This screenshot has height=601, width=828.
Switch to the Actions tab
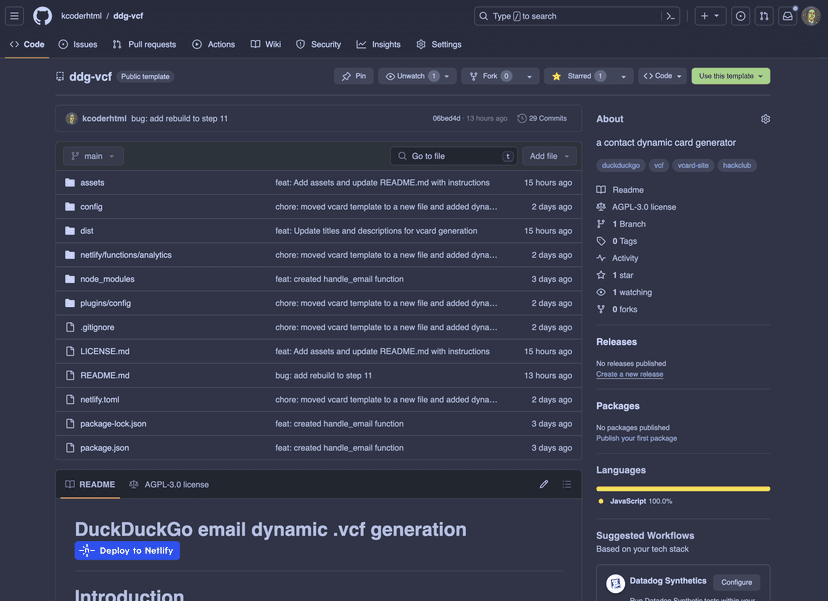pyautogui.click(x=213, y=44)
